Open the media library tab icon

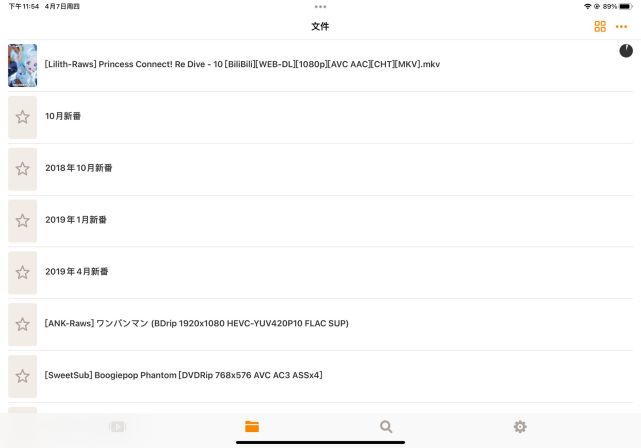point(117,427)
